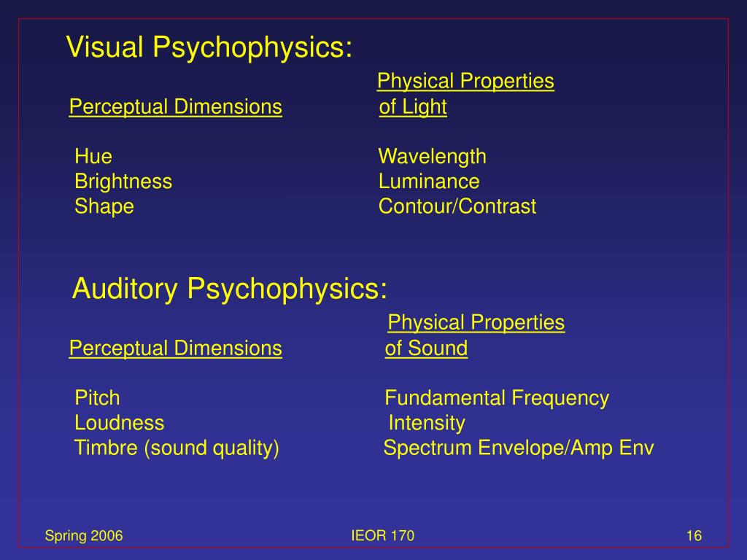Click the underlined 'of Light' text
Viewport: 747px width, 560px height.
tap(413, 106)
